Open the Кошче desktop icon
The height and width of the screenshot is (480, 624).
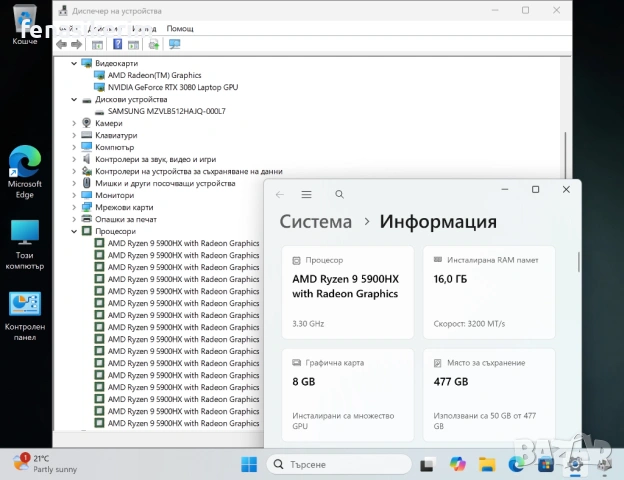coord(25,23)
